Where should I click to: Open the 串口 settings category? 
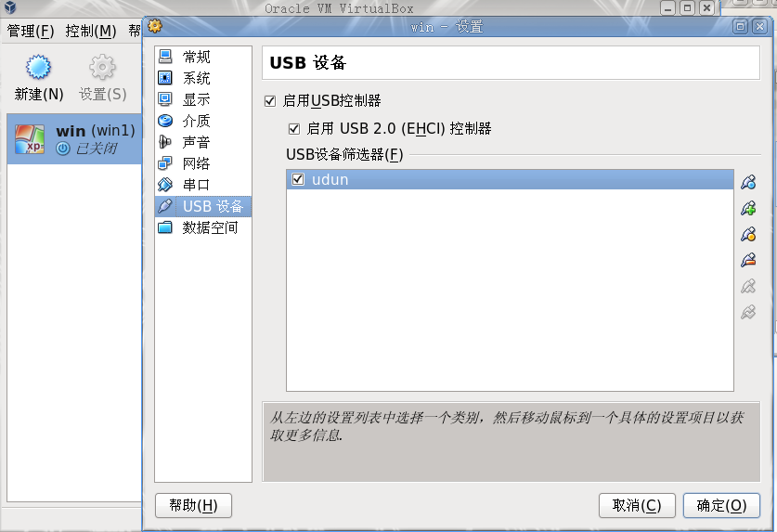coord(202,185)
